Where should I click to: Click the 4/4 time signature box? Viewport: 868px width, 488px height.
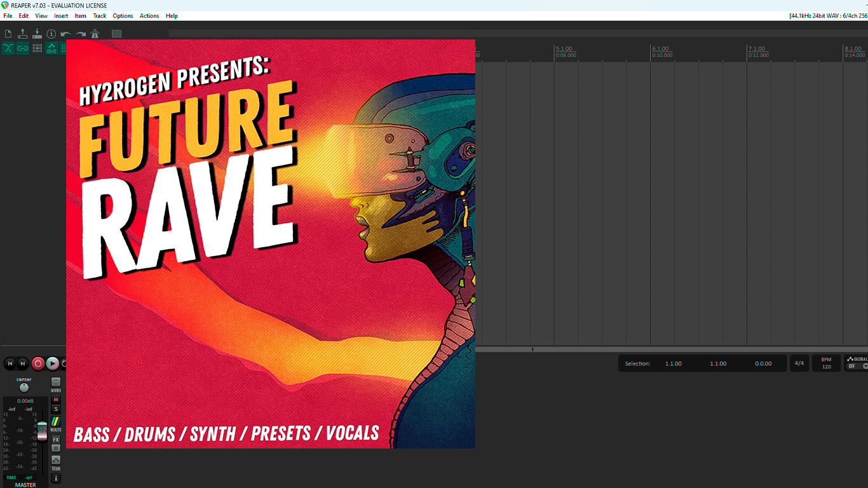tap(799, 363)
